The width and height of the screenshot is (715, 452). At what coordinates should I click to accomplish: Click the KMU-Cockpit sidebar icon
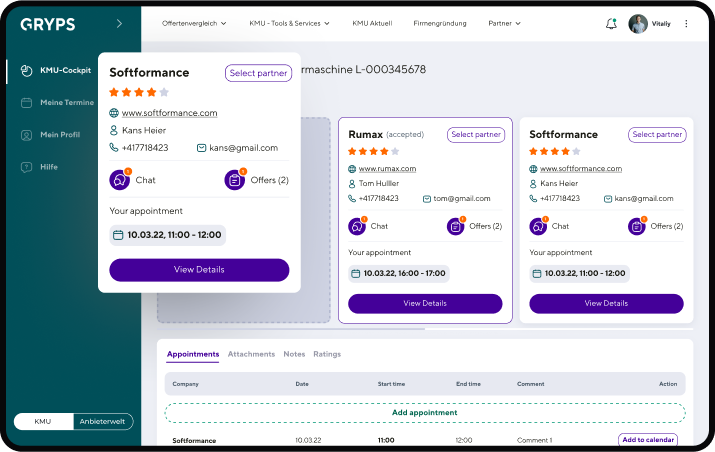pos(27,70)
